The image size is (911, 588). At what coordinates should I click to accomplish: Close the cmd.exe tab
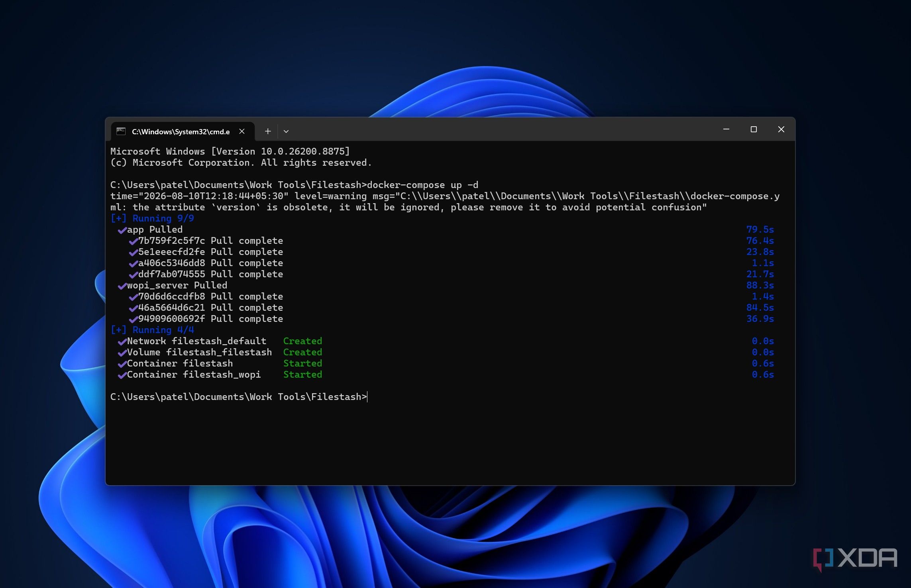242,131
